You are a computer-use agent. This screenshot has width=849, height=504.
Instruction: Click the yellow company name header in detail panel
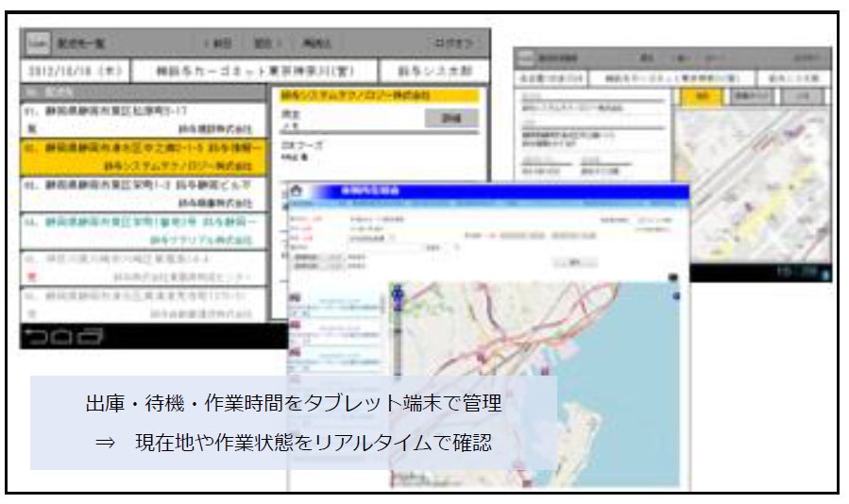(380, 96)
